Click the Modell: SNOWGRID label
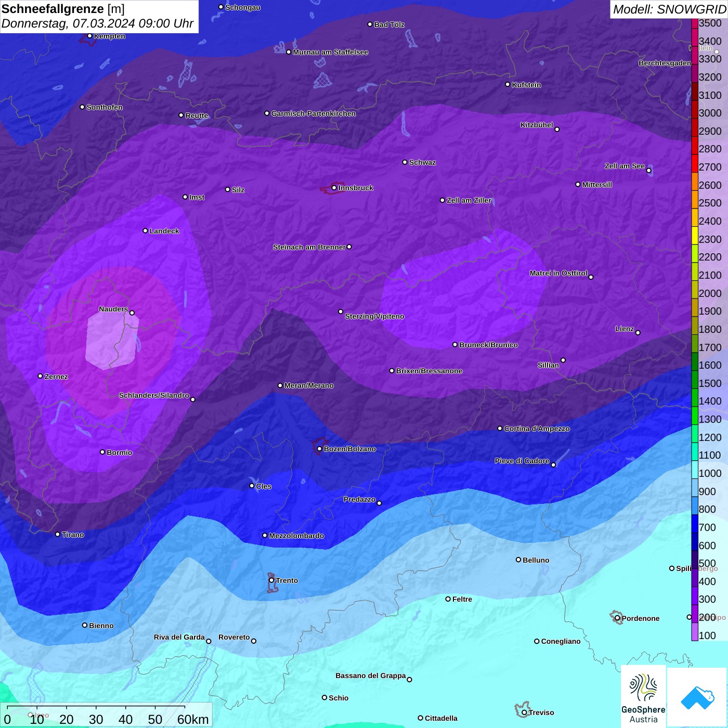The image size is (728, 728). pyautogui.click(x=669, y=9)
